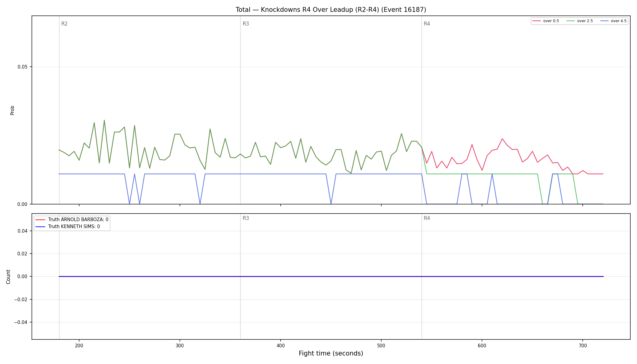Click the 0.00 tick label on Prob axis

22,204
